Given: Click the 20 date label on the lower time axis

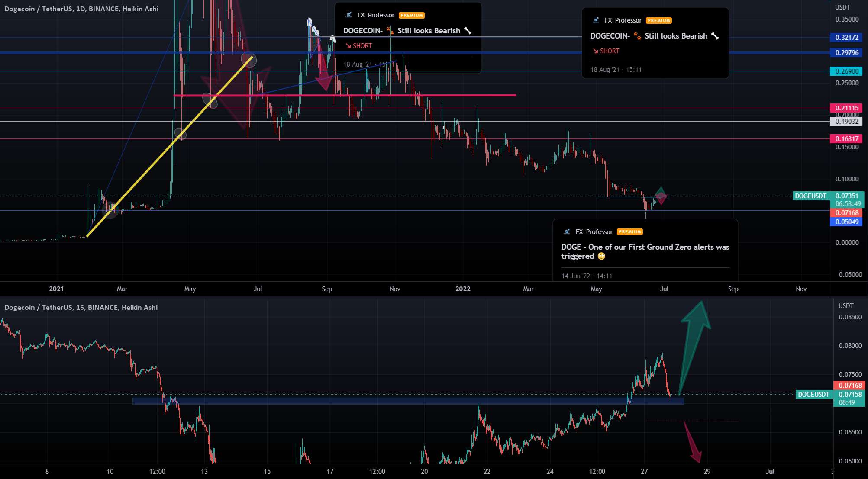Looking at the screenshot, I should (424, 472).
